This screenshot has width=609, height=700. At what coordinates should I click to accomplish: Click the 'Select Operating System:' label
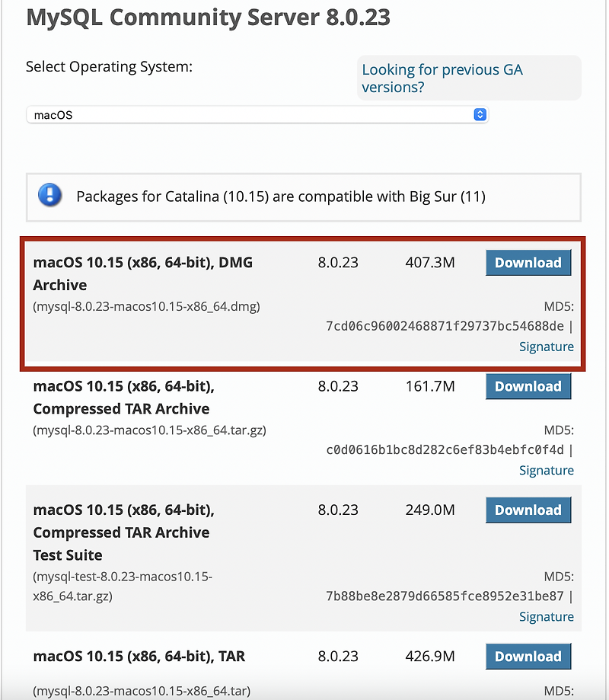109,66
